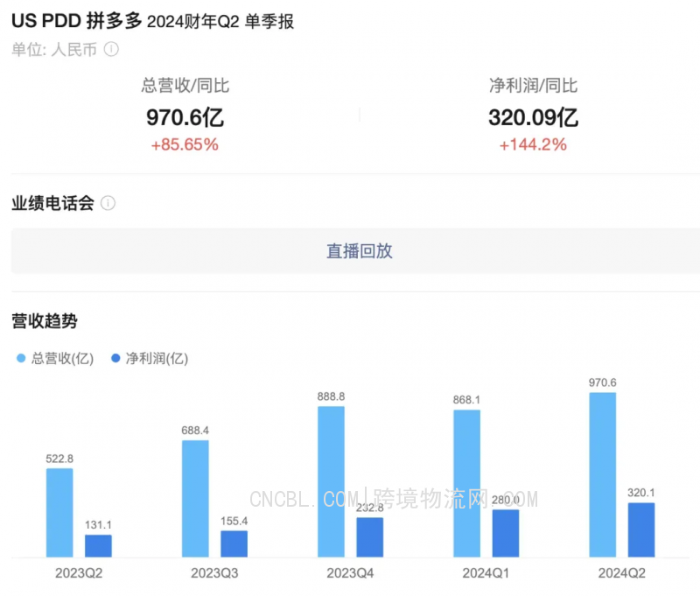This screenshot has height=596, width=700.
Task: Select the 2024Q2 net profit bar 320.1
Action: 641,530
